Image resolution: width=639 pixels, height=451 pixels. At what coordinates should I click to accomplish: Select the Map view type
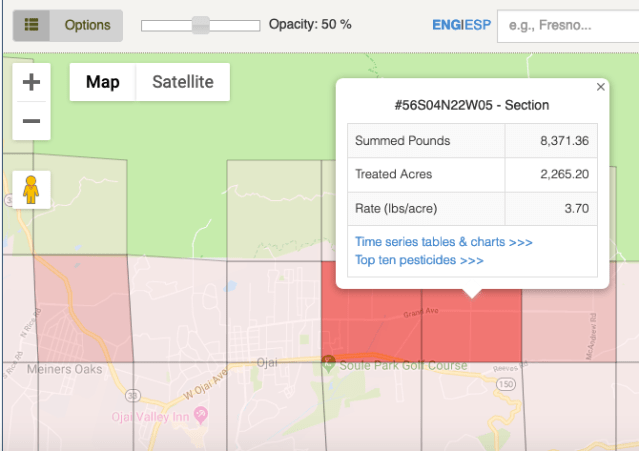coord(102,82)
